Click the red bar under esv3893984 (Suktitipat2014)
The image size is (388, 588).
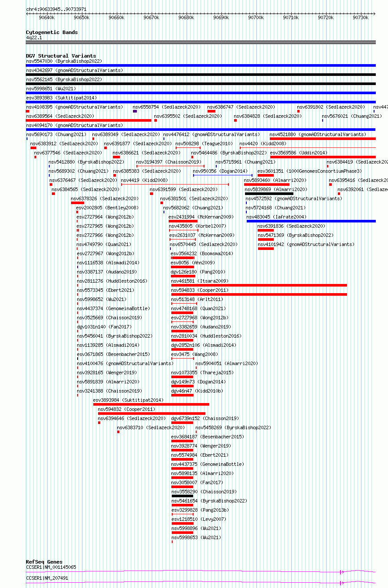[x=151, y=404]
